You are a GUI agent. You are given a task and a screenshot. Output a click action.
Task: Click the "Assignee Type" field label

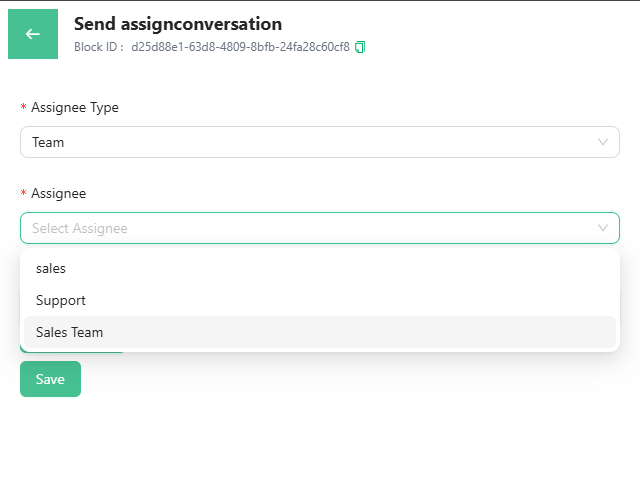(x=75, y=107)
